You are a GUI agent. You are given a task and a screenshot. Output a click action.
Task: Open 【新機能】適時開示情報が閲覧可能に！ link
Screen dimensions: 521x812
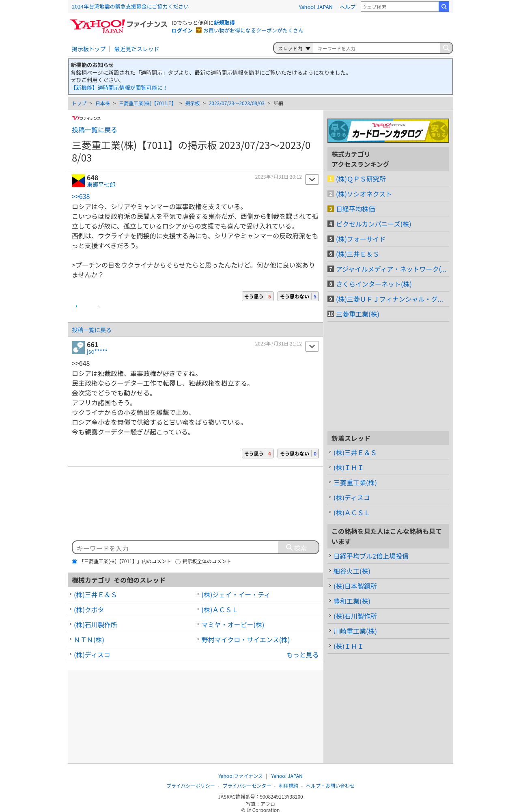119,88
